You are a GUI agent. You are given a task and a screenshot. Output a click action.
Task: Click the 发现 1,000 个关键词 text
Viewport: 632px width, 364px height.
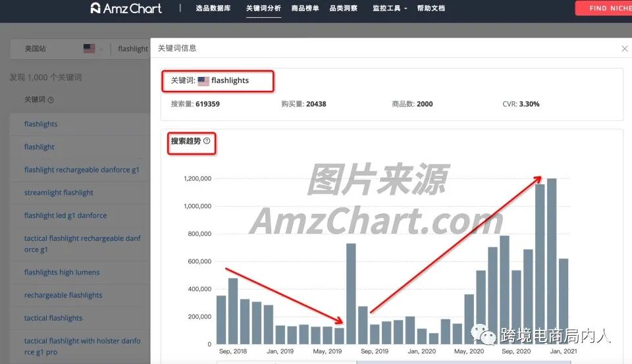(x=45, y=78)
